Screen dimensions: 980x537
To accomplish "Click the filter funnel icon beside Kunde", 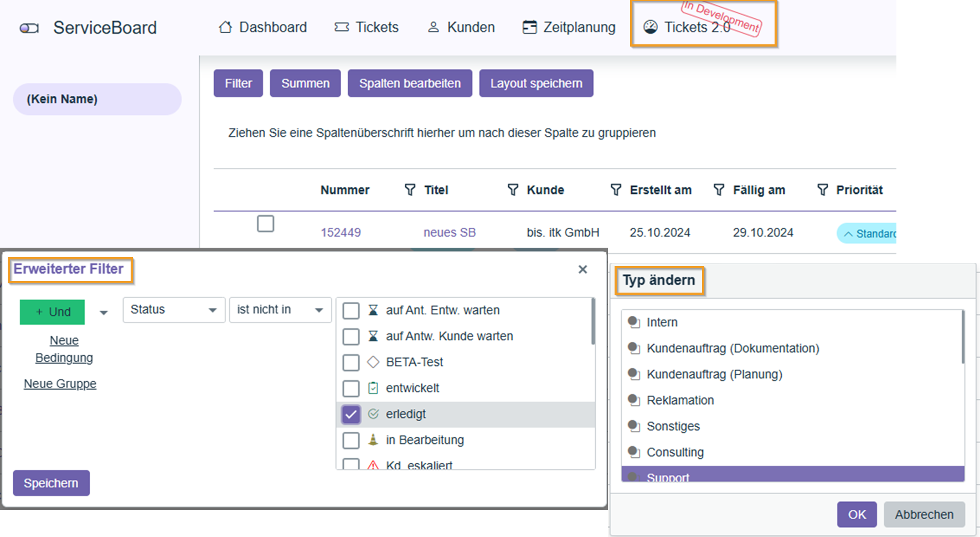I will coord(513,190).
